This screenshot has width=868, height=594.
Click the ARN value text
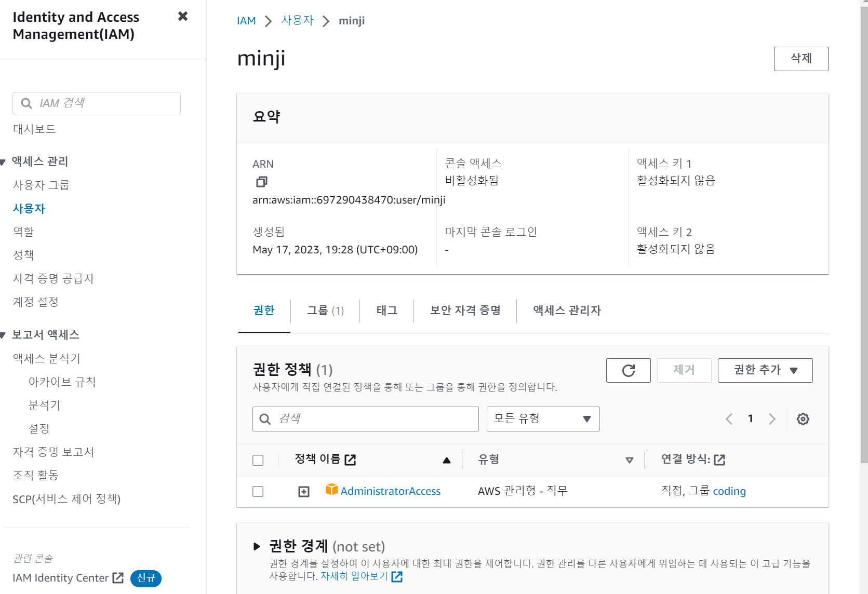click(x=349, y=200)
